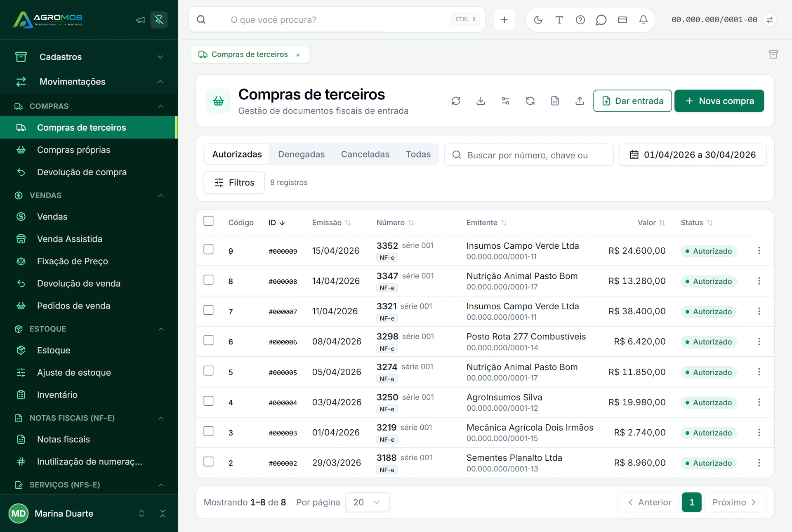The image size is (792, 532).
Task: Click the switch company arrows icon
Action: (770, 20)
